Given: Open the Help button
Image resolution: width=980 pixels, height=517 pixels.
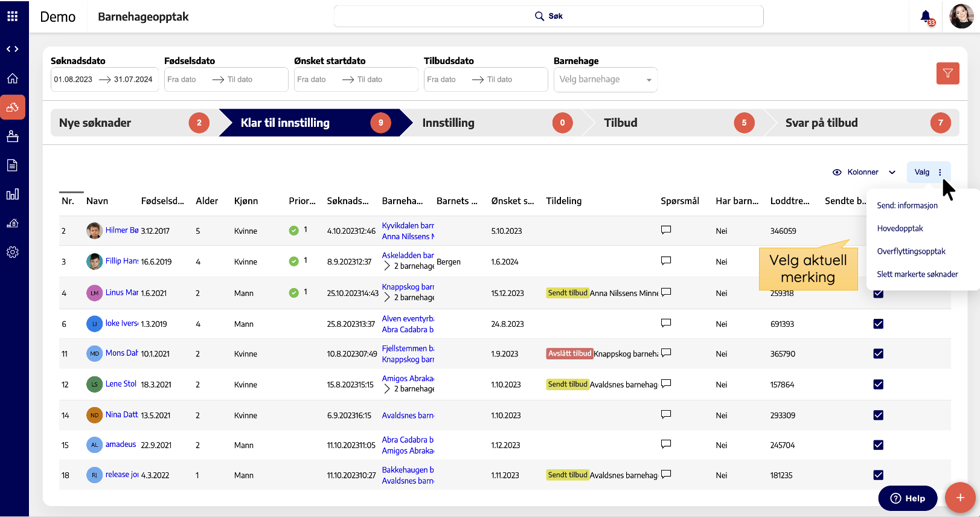Looking at the screenshot, I should coord(908,498).
